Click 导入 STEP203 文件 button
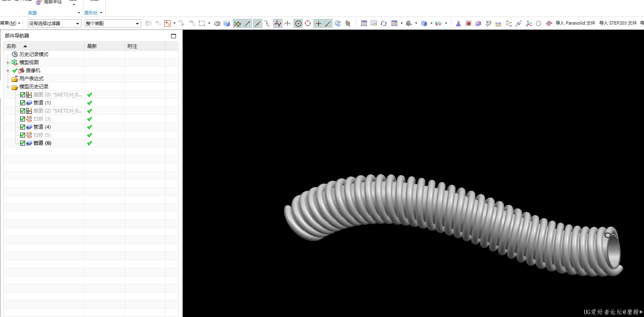644x317 pixels. [x=618, y=23]
